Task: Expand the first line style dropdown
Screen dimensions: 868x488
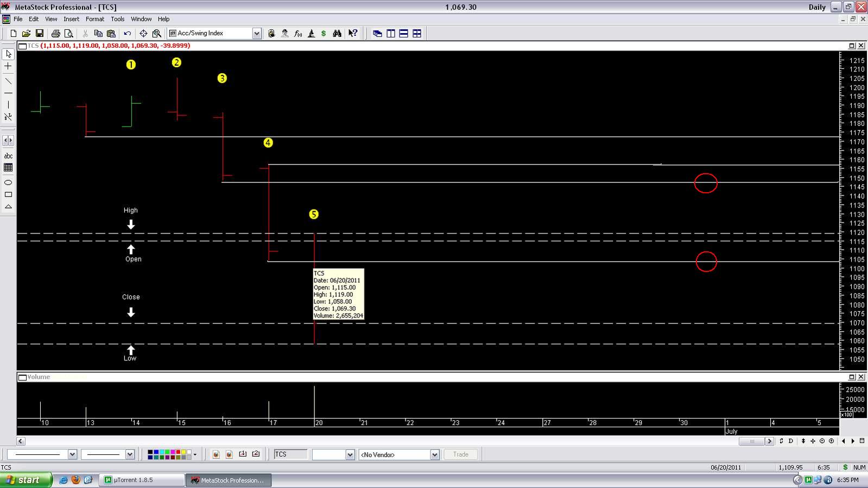Action: coord(72,454)
